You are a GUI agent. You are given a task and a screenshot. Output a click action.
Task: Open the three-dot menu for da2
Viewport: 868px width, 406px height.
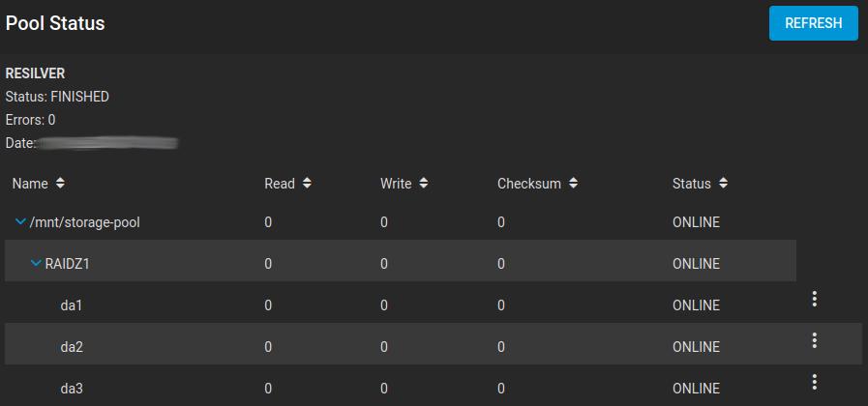click(x=815, y=340)
